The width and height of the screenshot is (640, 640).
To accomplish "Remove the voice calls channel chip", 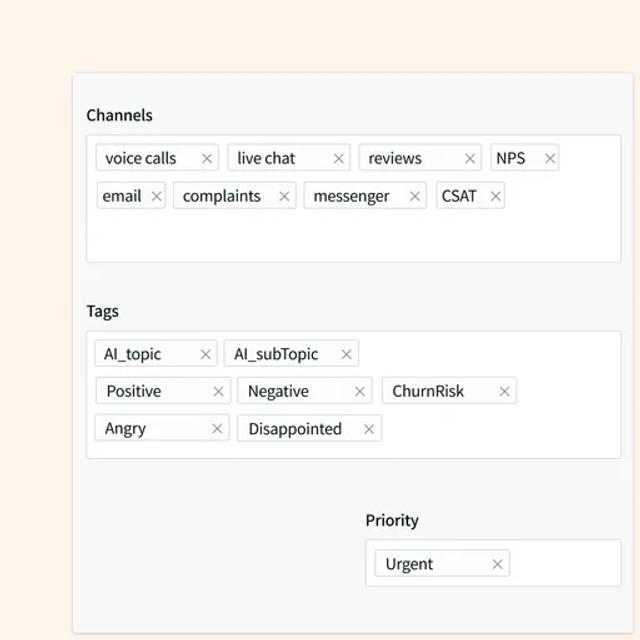I will (x=207, y=158).
